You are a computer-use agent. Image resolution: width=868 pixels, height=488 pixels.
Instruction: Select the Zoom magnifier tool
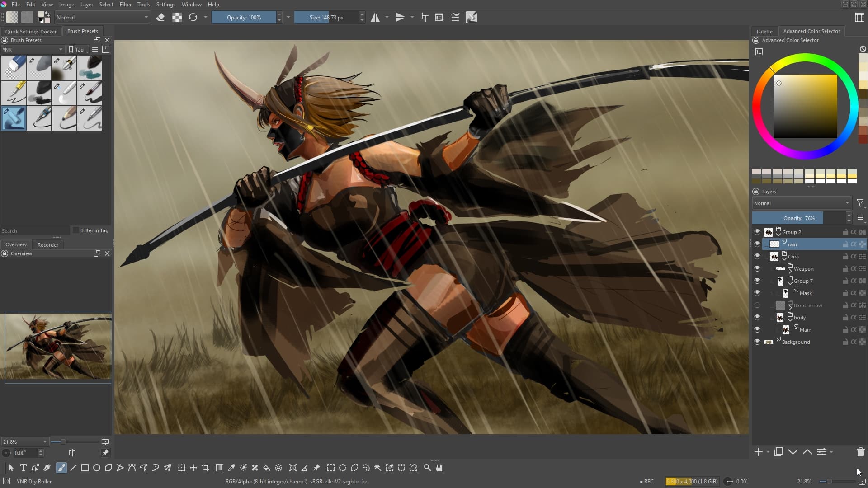click(x=427, y=468)
